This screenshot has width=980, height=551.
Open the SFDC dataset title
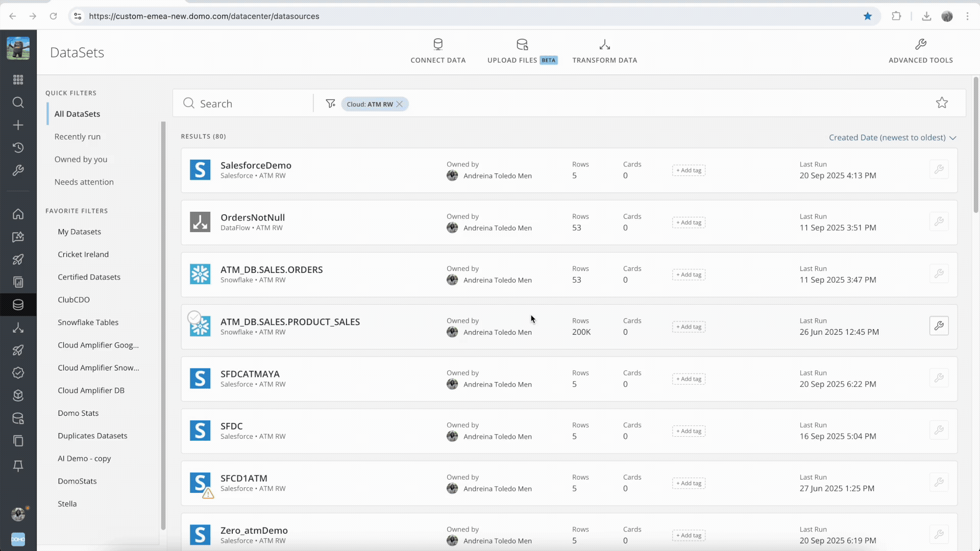[x=231, y=426]
